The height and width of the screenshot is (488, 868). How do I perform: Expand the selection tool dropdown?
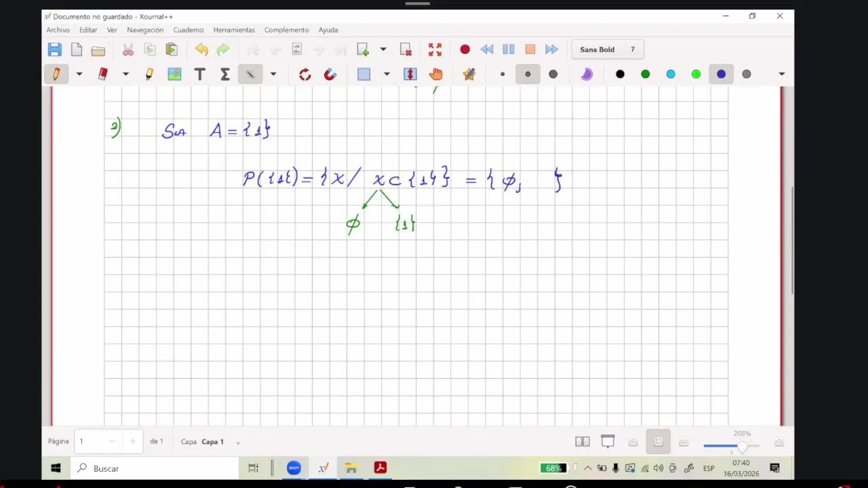point(387,74)
